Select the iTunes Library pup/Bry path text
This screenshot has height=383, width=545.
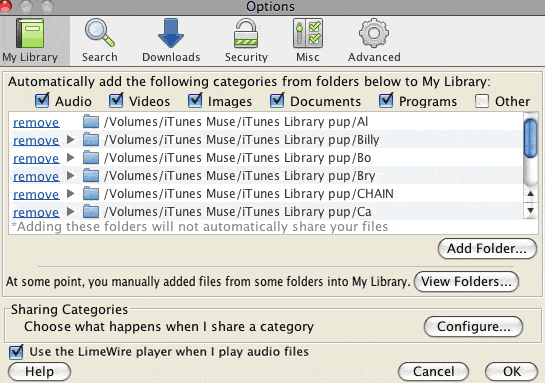pyautogui.click(x=239, y=176)
